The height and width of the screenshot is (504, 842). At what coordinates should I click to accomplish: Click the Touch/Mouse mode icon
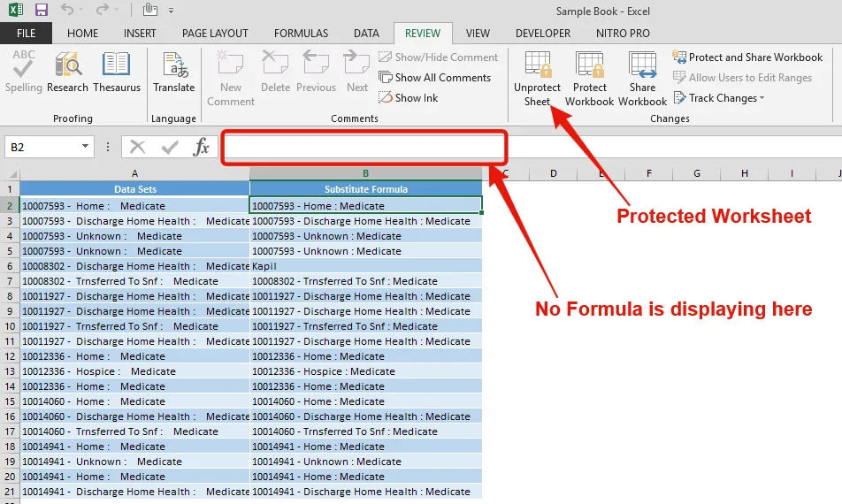point(150,10)
